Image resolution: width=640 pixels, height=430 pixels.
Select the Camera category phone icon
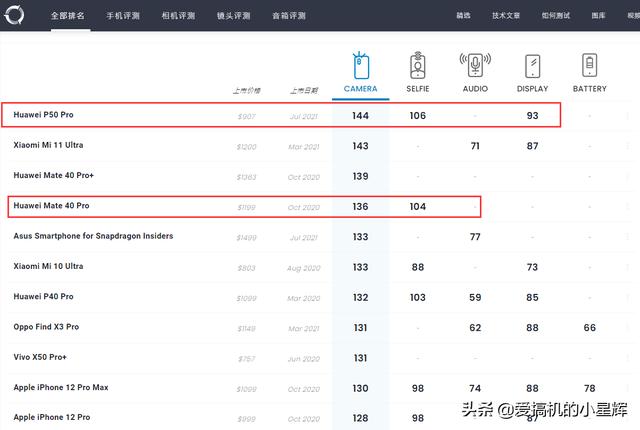pyautogui.click(x=360, y=65)
